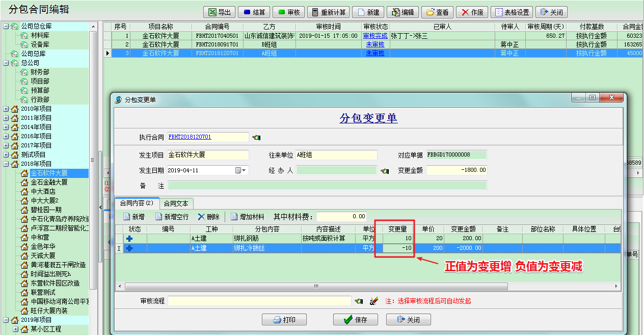Click the 发生项目 input field
The image size is (644, 335).
coord(208,155)
